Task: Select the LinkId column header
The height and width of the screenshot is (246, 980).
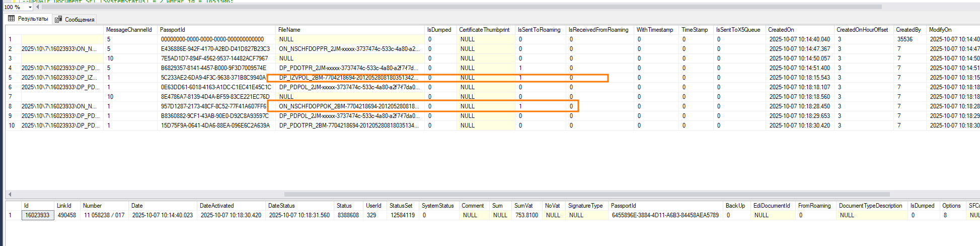Action: click(67, 206)
